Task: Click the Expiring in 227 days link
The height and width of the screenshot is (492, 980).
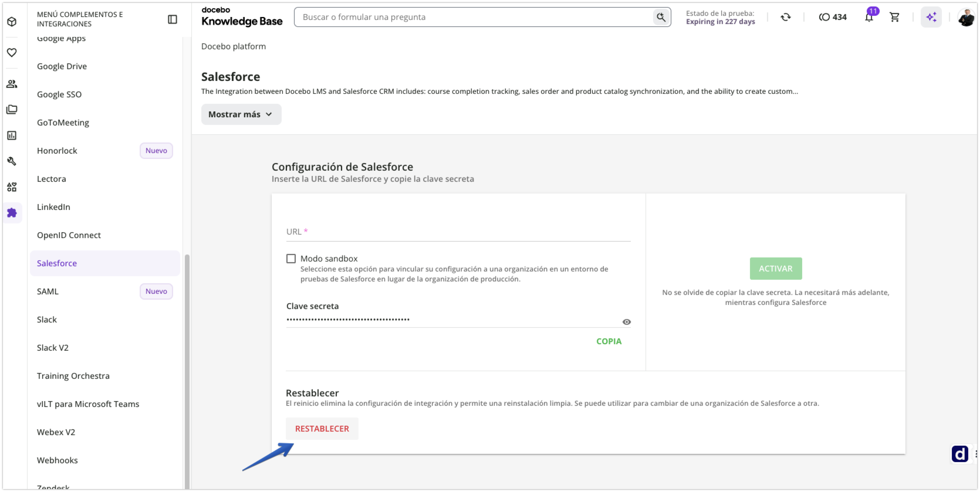Action: coord(720,22)
